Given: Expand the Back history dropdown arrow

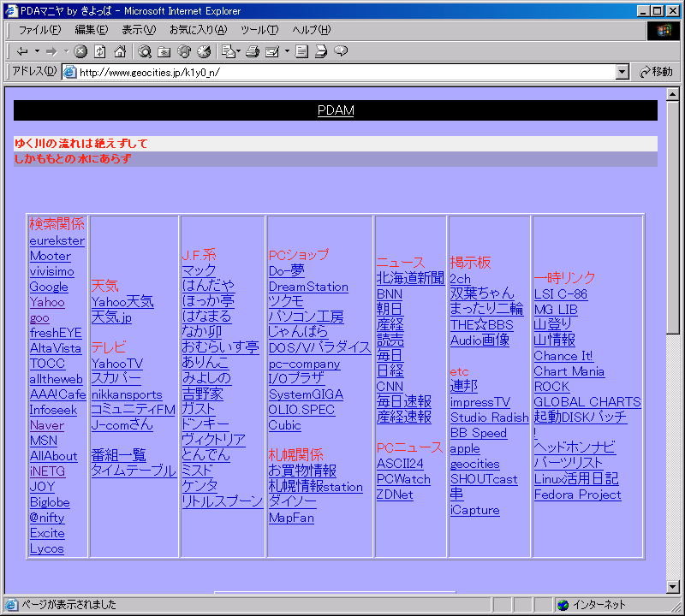Looking at the screenshot, I should pyautogui.click(x=37, y=51).
